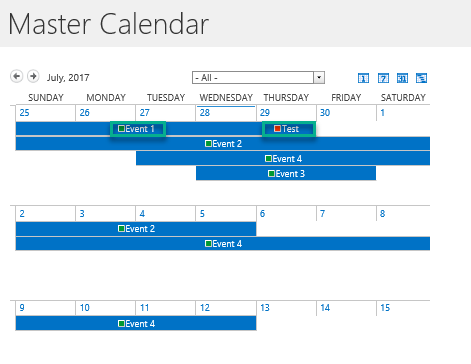Click the highlighted Event 1 label
The image size is (471, 364).
140,129
